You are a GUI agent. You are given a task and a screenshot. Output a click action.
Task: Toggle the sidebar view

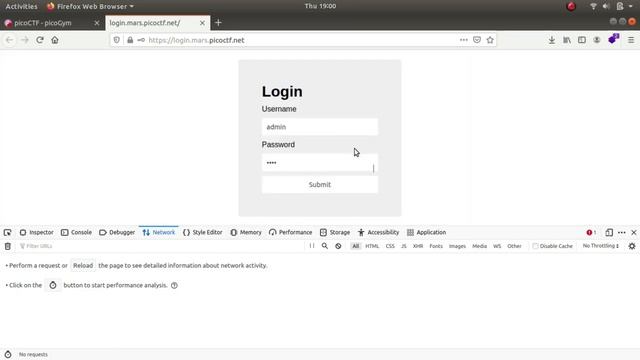pyautogui.click(x=582, y=40)
